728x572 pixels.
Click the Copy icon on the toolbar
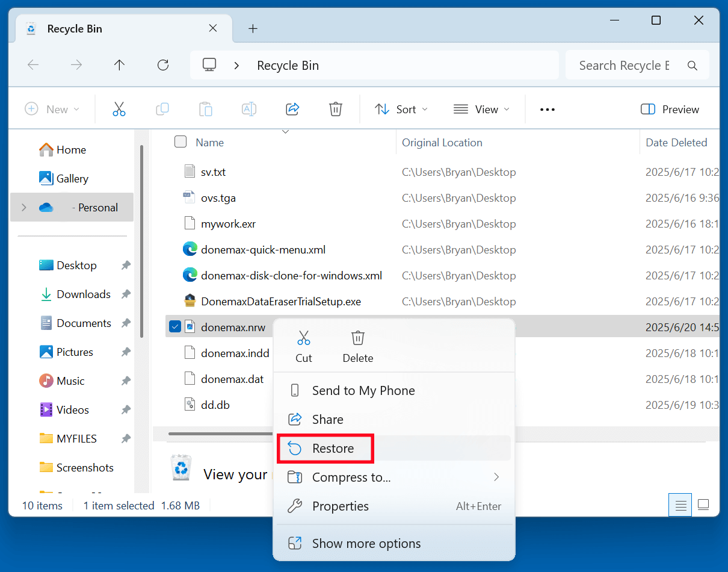(162, 109)
